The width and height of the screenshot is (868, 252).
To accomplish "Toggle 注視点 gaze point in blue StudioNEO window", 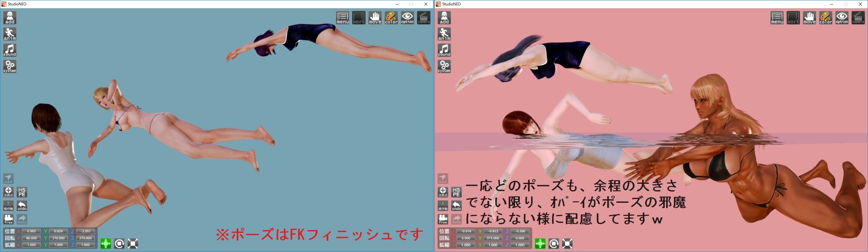I will [x=9, y=192].
